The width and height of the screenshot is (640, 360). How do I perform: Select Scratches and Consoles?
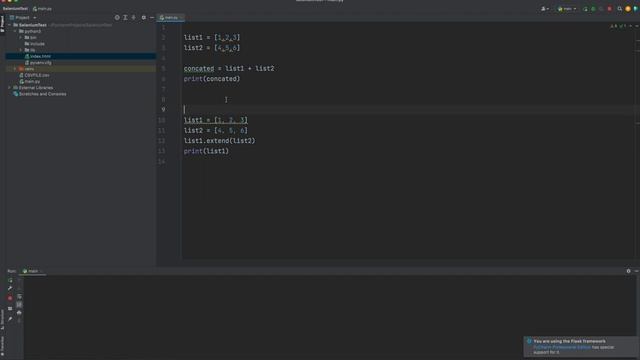coord(40,94)
